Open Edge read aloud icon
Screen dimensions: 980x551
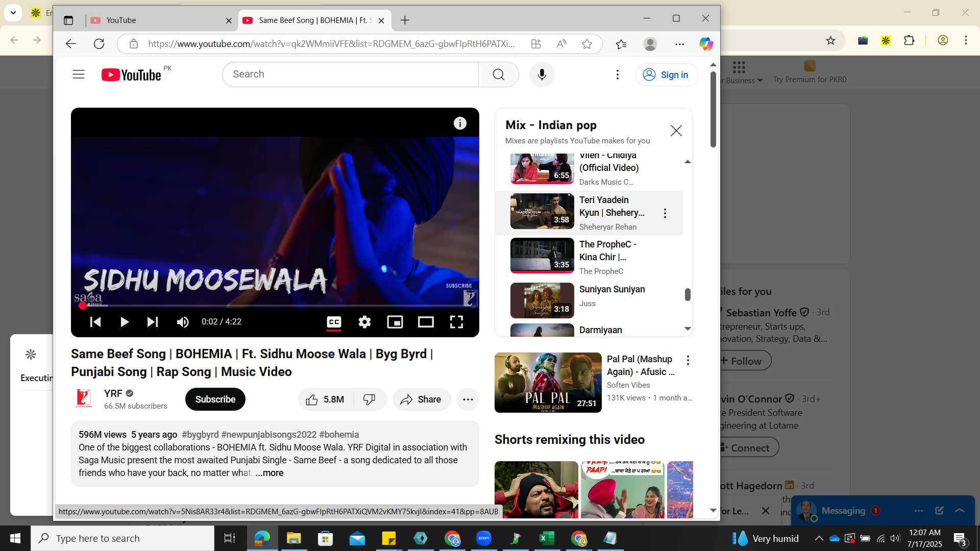pyautogui.click(x=561, y=44)
